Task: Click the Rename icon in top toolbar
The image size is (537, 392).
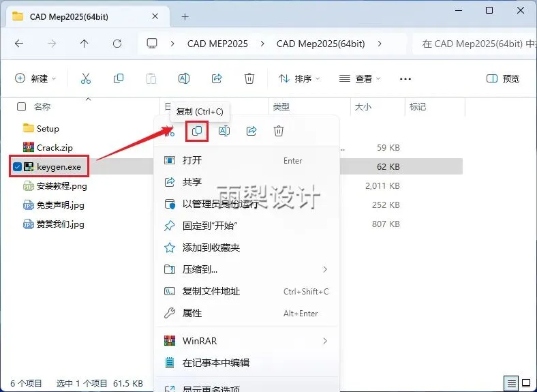Action: click(184, 79)
